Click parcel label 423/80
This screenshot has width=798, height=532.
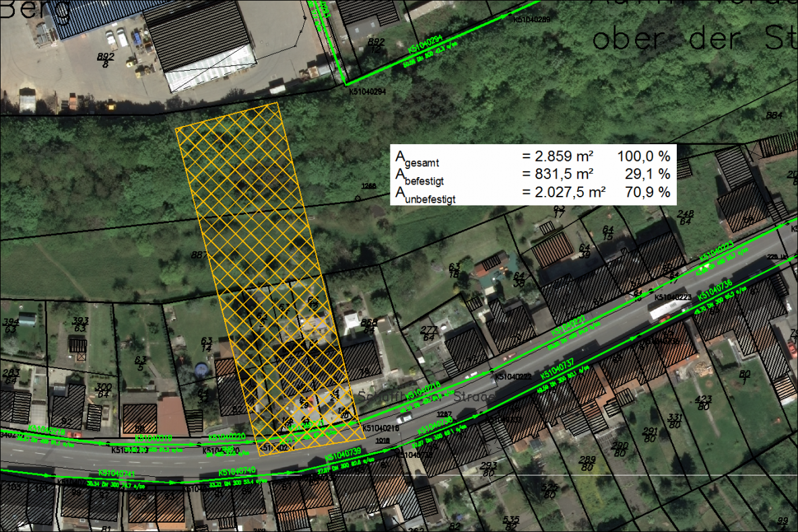click(x=703, y=402)
